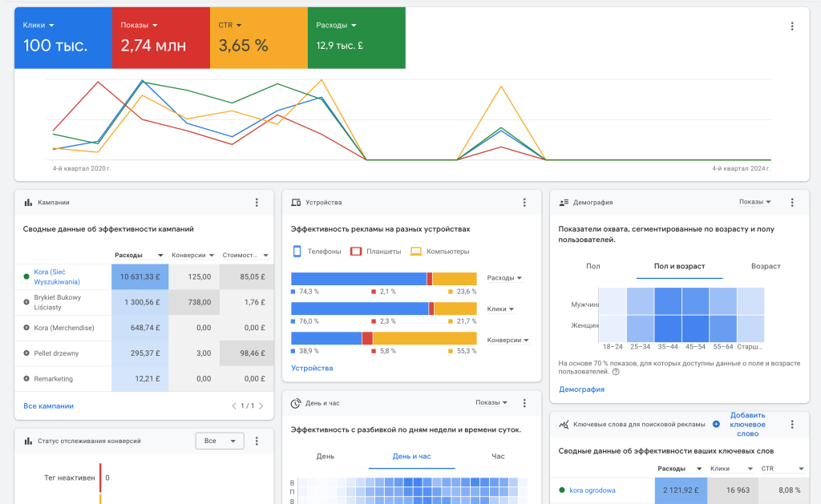Open the Кампании card three-dot menu
Screen dimensions: 821x504
click(257, 203)
